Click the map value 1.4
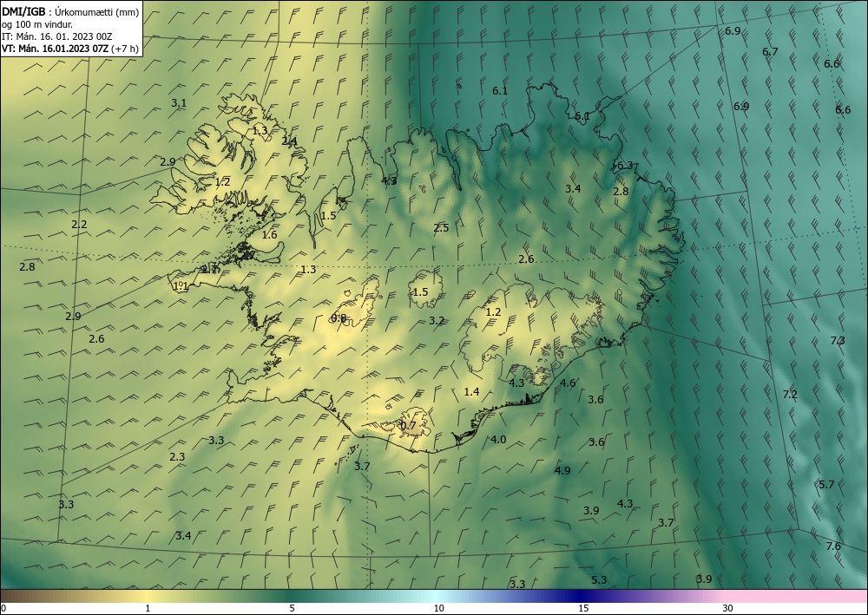This screenshot has height=615, width=868. pyautogui.click(x=471, y=391)
